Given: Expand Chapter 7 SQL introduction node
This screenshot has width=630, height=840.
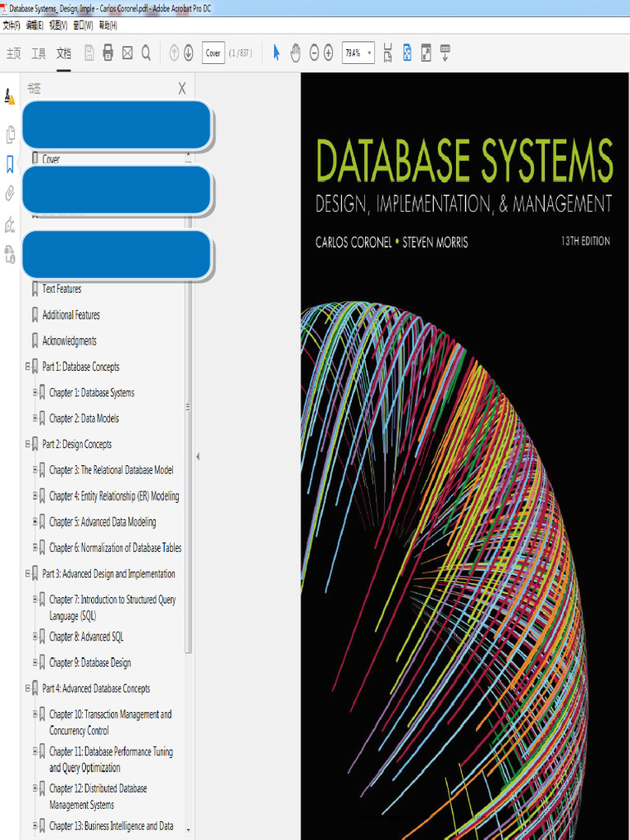Looking at the screenshot, I should click(x=34, y=599).
